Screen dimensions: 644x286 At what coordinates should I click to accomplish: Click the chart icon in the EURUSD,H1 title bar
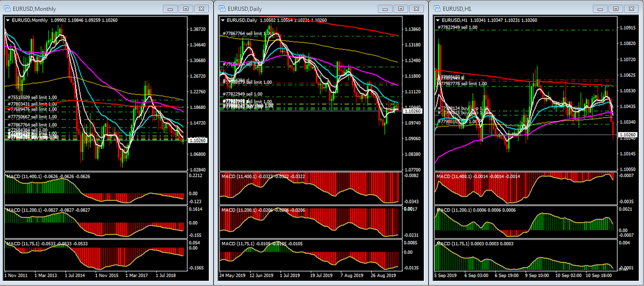coord(438,9)
